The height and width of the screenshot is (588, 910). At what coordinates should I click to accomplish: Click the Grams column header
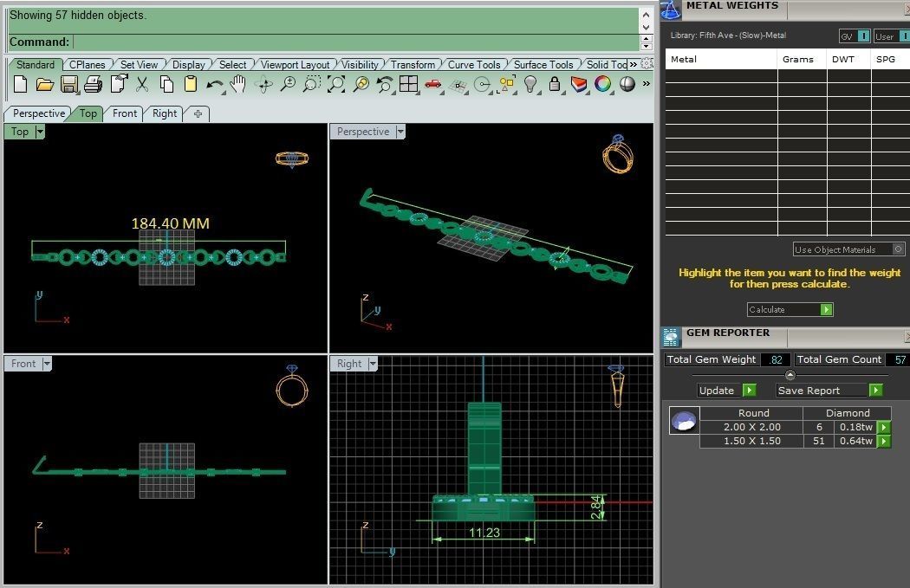801,59
